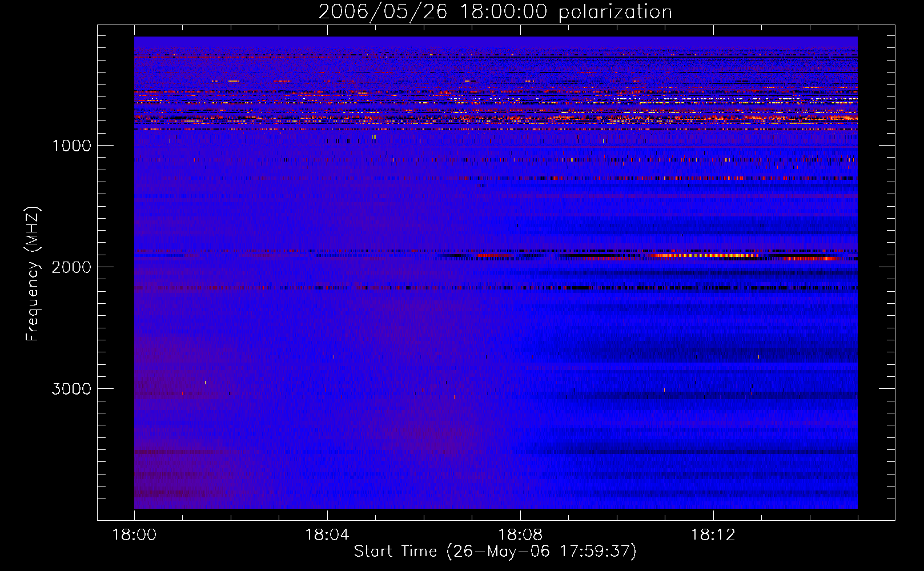Select the 18:04 time tick label
This screenshot has width=924, height=571.
(327, 535)
